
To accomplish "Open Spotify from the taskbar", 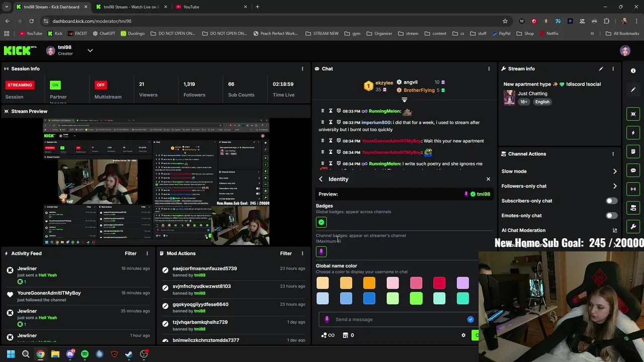I will pyautogui.click(x=85, y=354).
